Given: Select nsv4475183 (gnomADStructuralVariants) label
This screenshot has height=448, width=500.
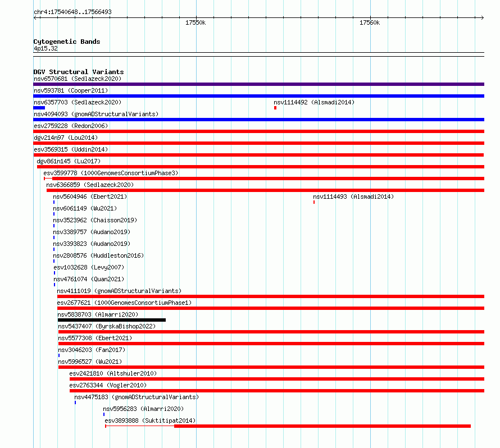Looking at the screenshot, I should click(137, 397).
